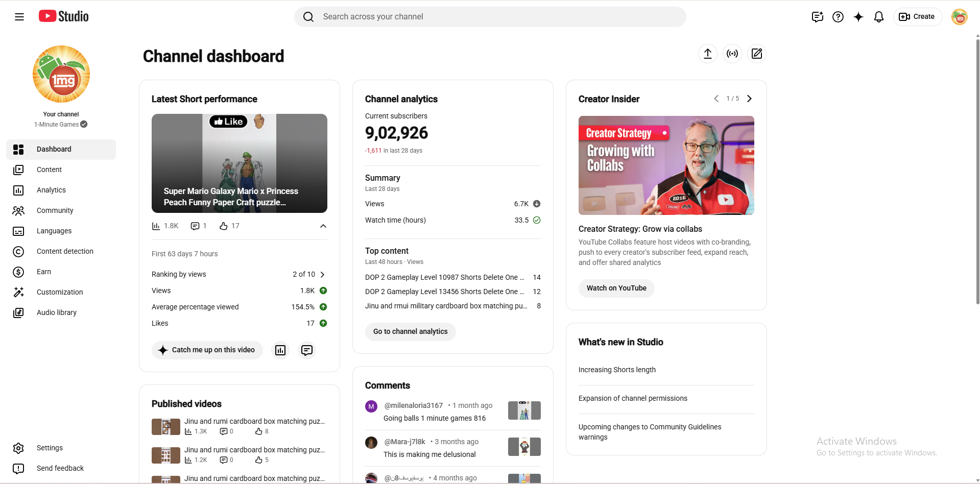Open the Help question mark icon
This screenshot has height=484, width=980.
click(x=838, y=17)
